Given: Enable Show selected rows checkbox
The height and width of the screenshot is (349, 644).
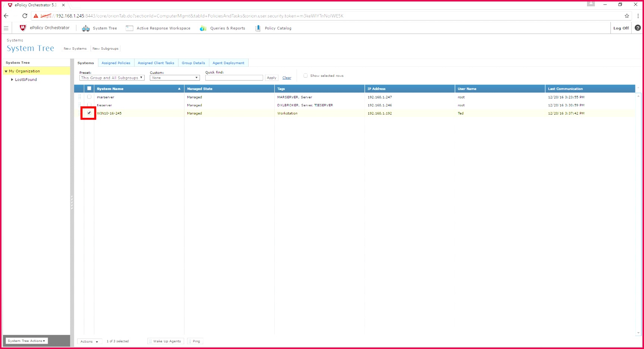Looking at the screenshot, I should click(306, 76).
